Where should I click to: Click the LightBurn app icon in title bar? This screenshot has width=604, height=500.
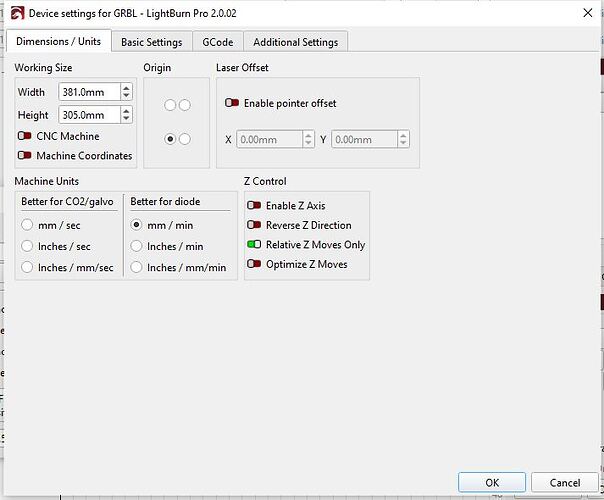tap(13, 13)
